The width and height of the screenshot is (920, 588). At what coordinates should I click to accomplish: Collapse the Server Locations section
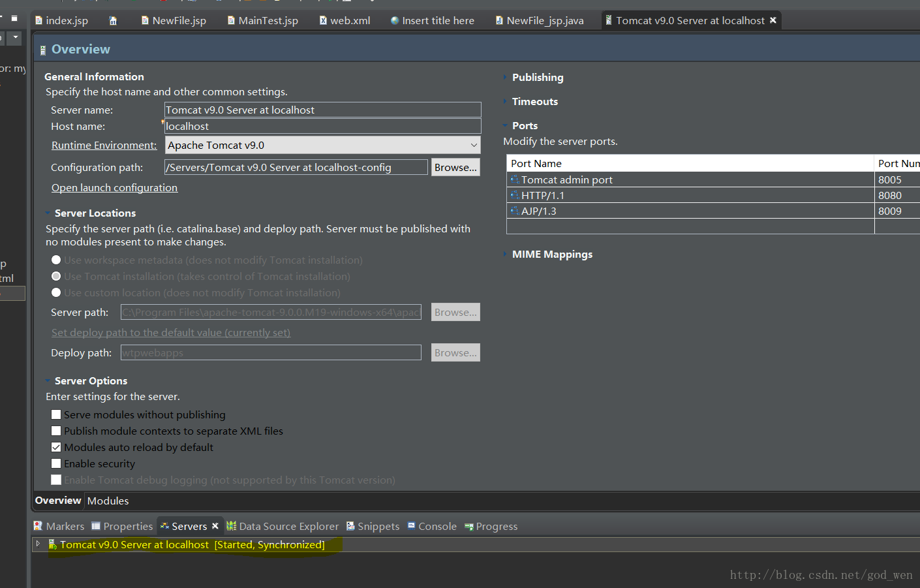tap(48, 213)
